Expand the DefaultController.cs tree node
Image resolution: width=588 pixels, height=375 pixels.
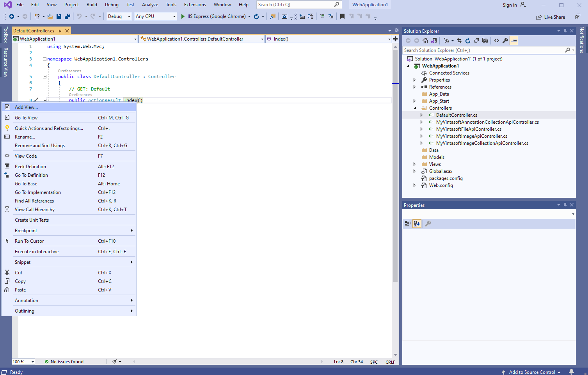[421, 115]
